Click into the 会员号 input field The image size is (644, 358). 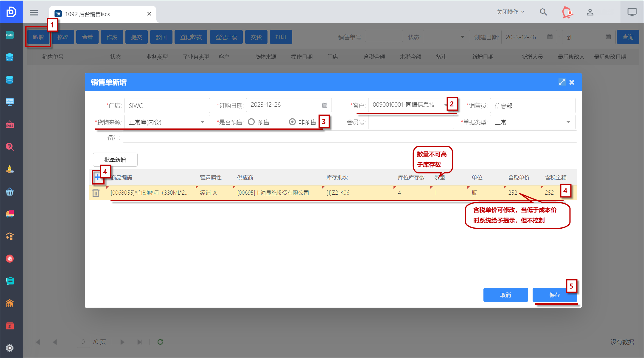coord(411,122)
